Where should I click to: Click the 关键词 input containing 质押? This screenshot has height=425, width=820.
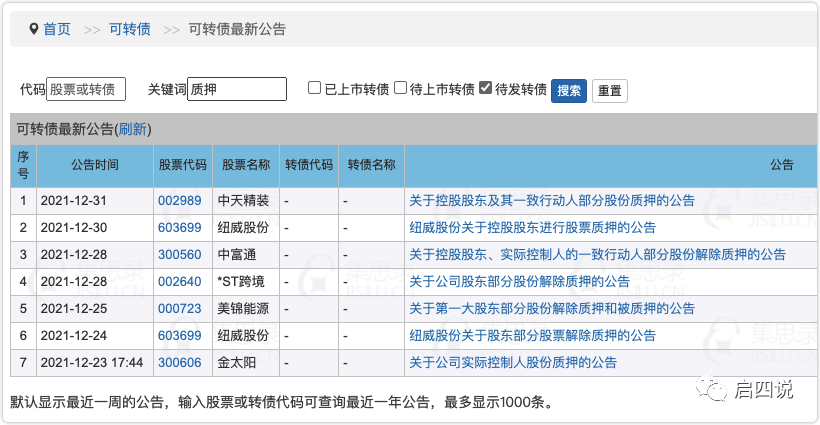(237, 89)
